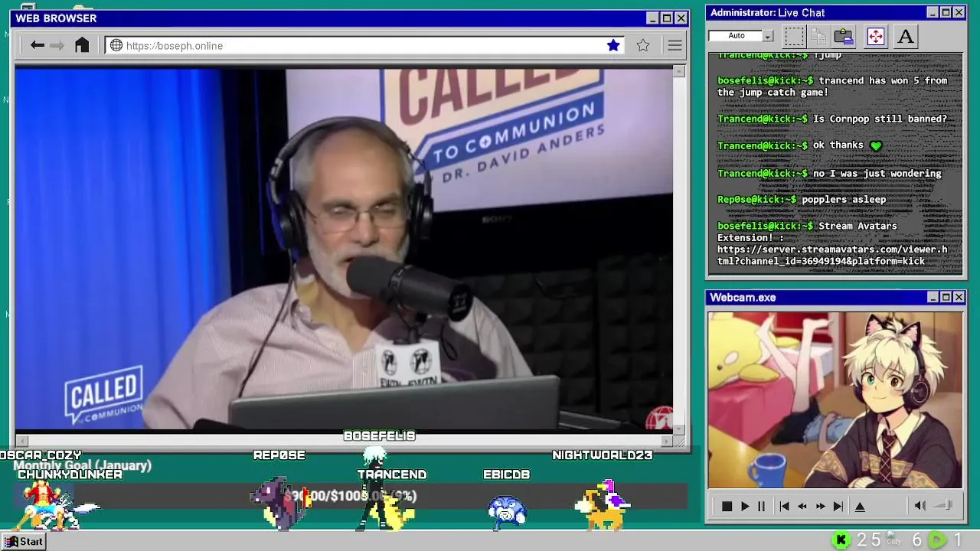Click the browser horizontal scrollbar right arrow
980x551 pixels.
(x=667, y=441)
